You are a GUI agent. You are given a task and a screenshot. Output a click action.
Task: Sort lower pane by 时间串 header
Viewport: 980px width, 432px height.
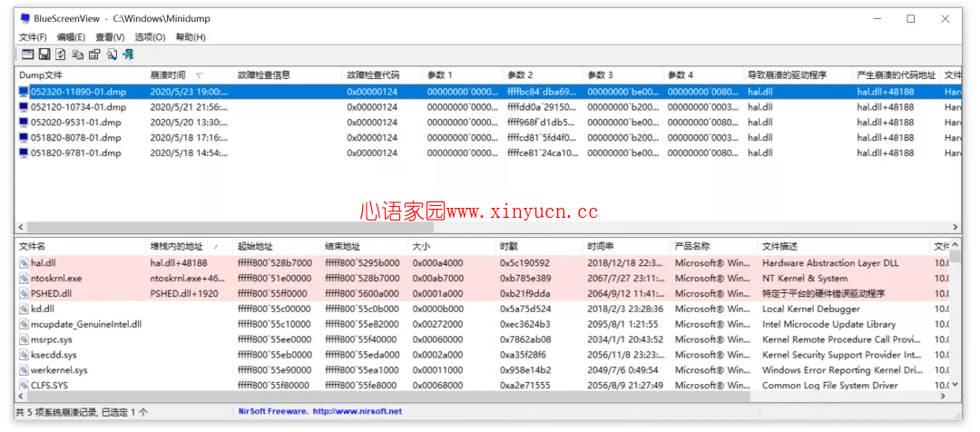coord(626,247)
